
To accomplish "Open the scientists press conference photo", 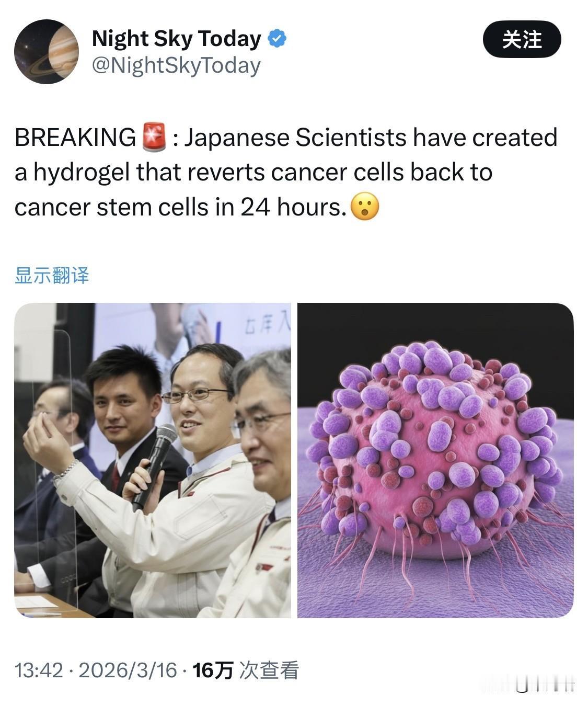I will [153, 460].
